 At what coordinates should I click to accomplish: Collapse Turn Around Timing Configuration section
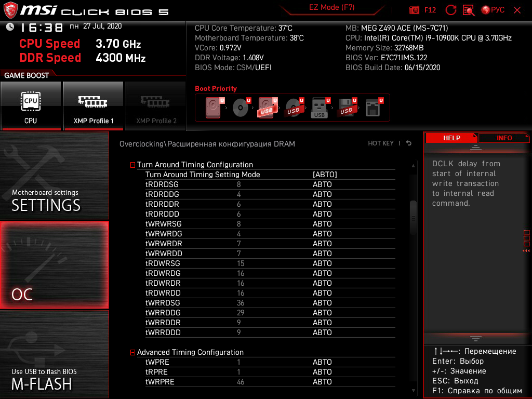click(x=132, y=165)
